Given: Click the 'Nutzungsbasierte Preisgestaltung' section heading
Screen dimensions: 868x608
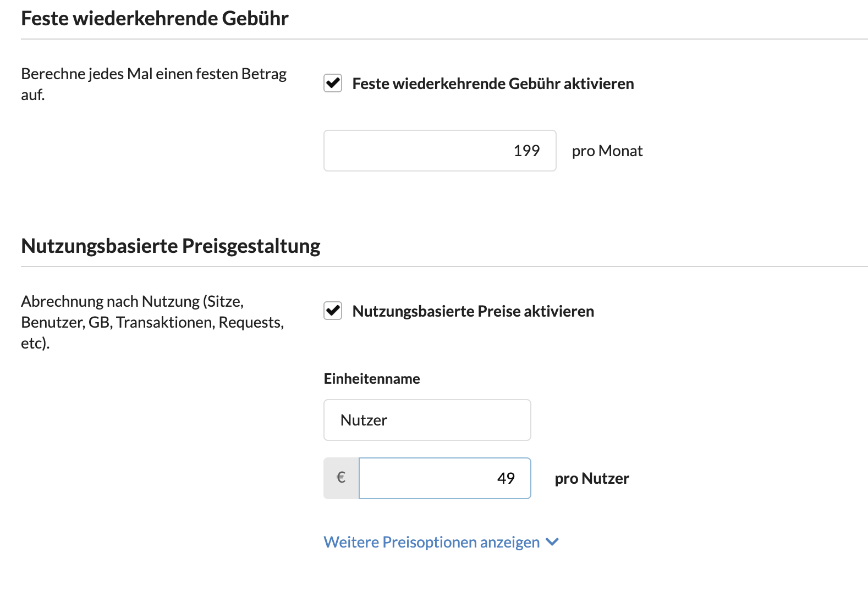Looking at the screenshot, I should coord(171,246).
